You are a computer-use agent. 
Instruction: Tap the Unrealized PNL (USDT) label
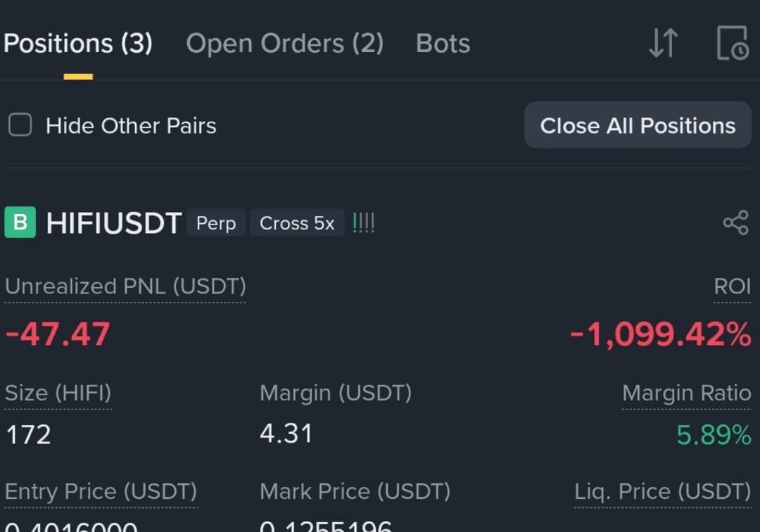tap(125, 286)
